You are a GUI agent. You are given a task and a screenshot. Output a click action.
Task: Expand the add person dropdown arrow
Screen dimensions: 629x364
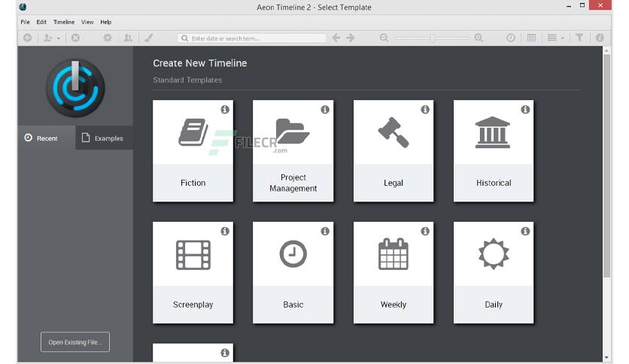click(x=59, y=38)
